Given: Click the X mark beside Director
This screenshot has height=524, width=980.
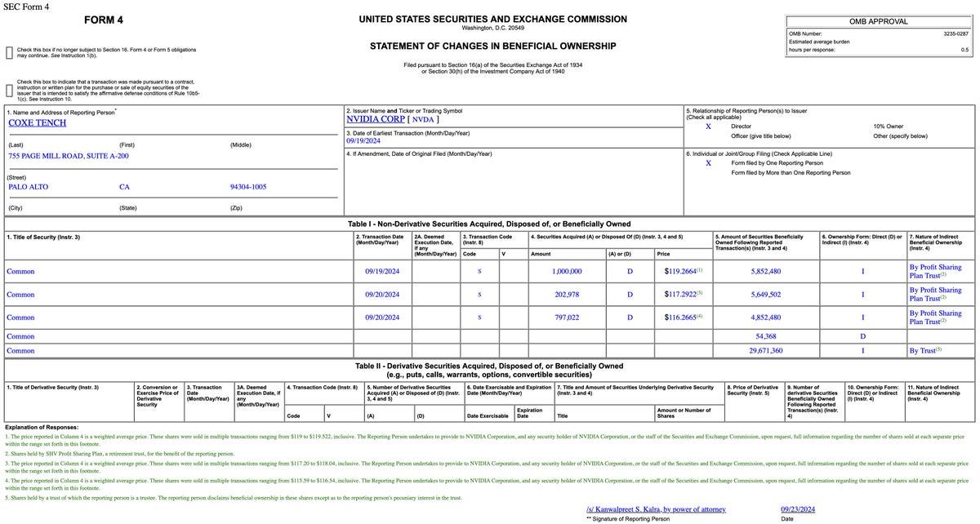Looking at the screenshot, I should (x=708, y=127).
